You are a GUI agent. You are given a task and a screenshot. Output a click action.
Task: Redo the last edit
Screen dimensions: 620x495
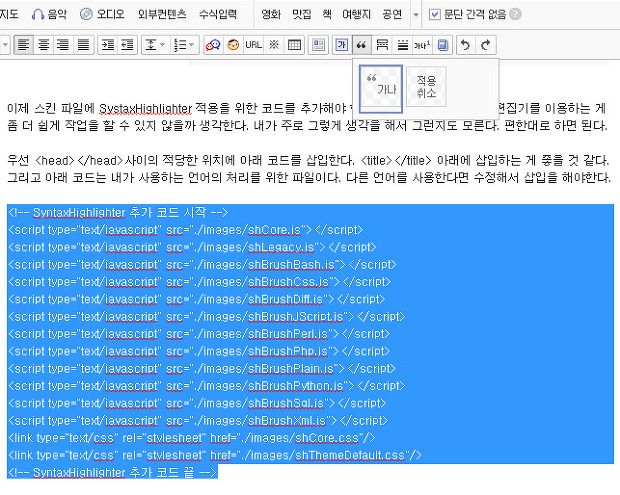point(486,45)
